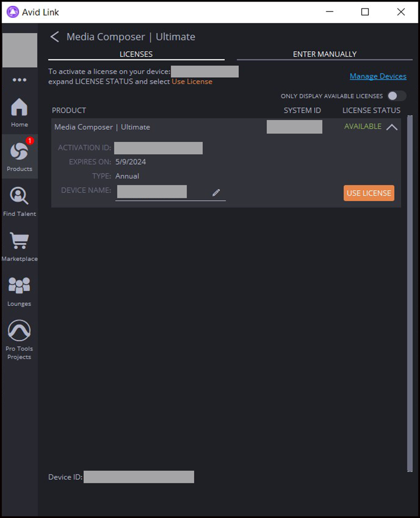Click the PRODUCT column header
Viewport: 420px width, 518px height.
(69, 110)
